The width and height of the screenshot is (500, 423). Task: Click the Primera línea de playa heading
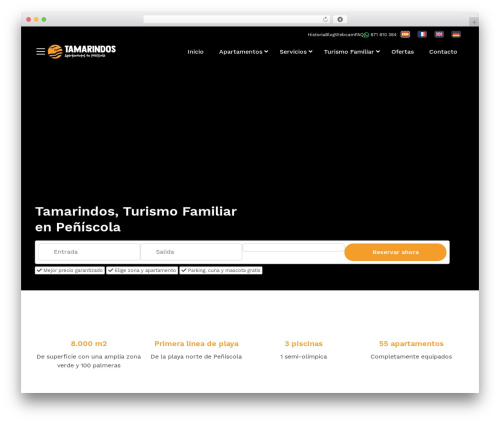[x=196, y=344]
